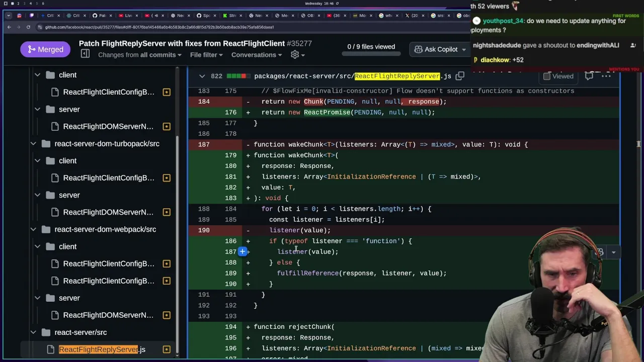Screen dimensions: 644x362
Task: Select workspace 2 in top bar
Action: point(18,4)
